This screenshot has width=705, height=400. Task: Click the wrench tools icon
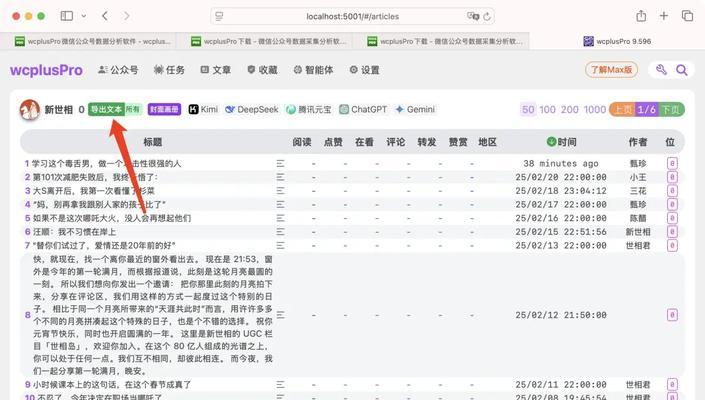pyautogui.click(x=661, y=70)
